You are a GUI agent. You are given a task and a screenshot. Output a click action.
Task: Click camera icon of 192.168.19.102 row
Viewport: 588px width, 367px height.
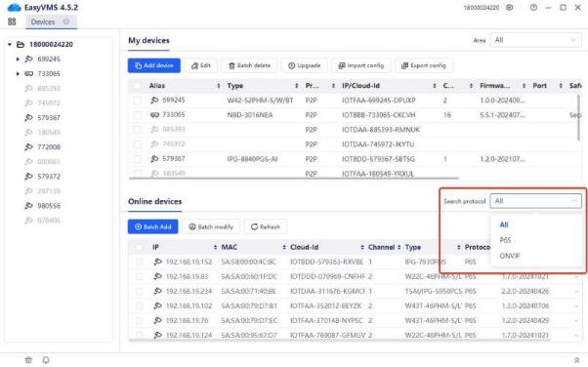158,306
